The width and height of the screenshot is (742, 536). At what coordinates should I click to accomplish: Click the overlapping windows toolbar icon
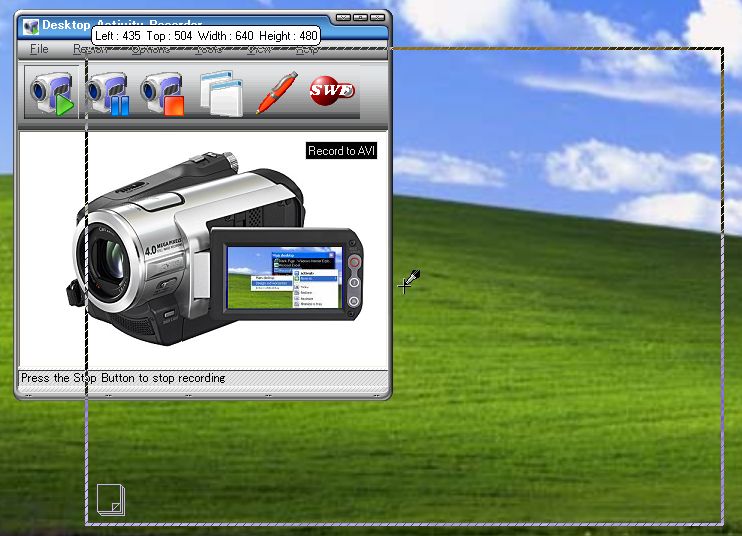coord(221,93)
